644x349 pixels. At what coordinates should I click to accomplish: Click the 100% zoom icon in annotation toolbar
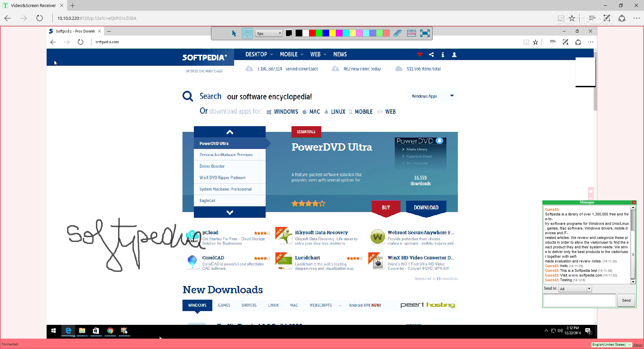411,33
